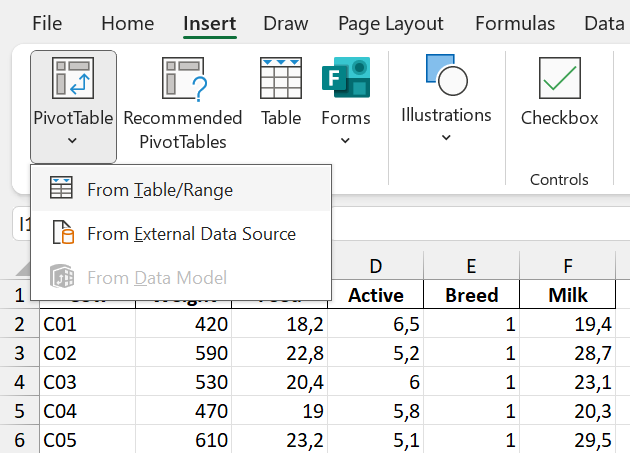Screen dimensions: 630x453
Task: Click the PivotTable icon in the ribbon
Action: click(x=73, y=79)
